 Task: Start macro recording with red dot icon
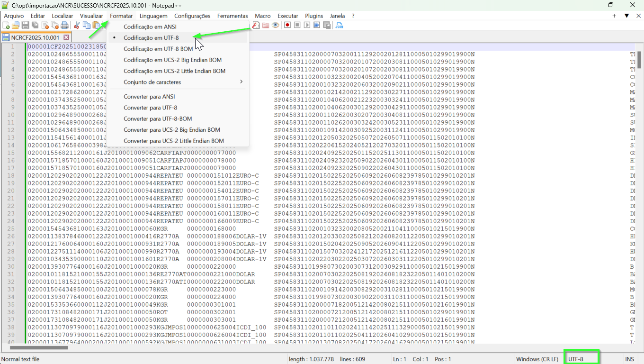[287, 25]
